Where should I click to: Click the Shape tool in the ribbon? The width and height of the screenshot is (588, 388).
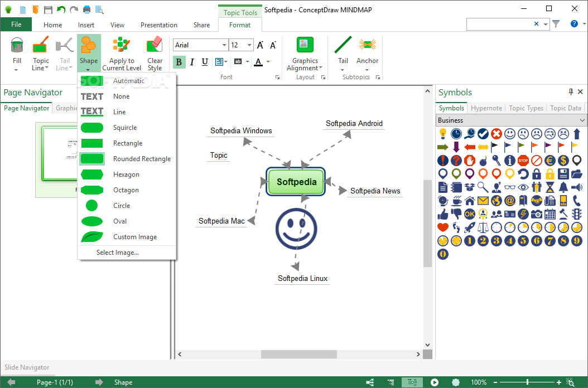click(89, 53)
